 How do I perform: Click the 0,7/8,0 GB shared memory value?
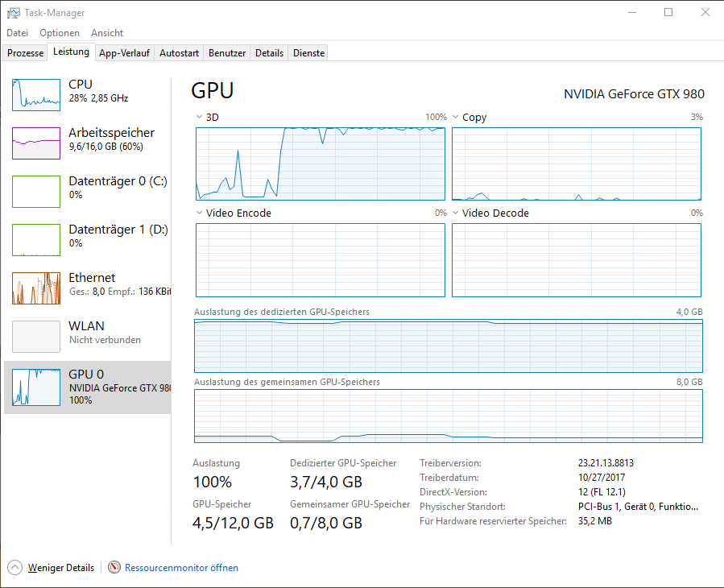point(326,523)
